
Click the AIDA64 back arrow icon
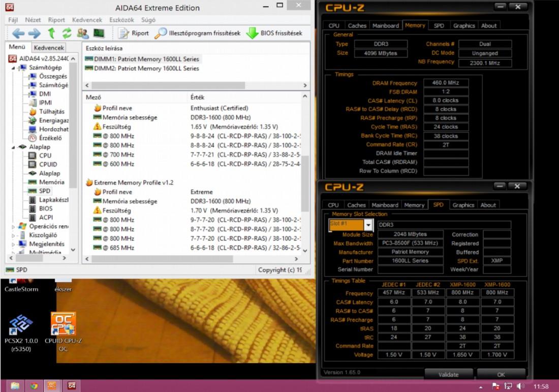point(18,34)
